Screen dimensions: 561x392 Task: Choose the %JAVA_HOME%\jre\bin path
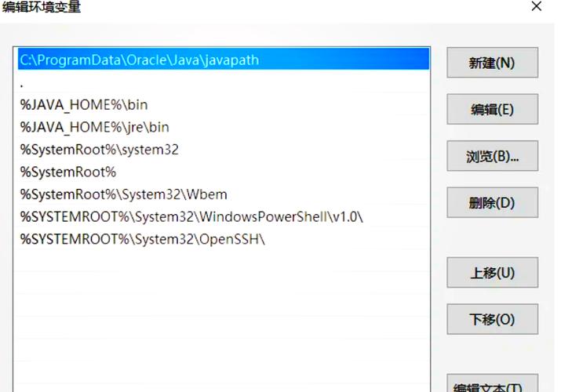[x=94, y=127]
